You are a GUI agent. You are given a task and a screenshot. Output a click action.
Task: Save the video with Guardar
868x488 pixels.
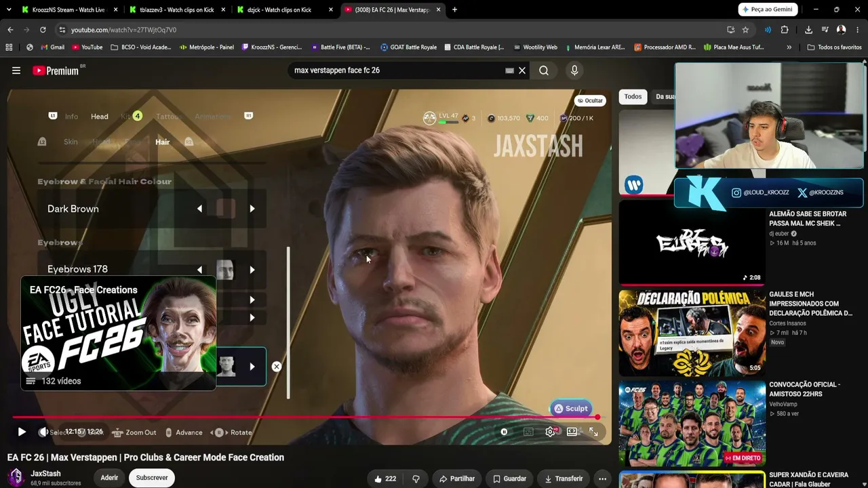click(509, 479)
